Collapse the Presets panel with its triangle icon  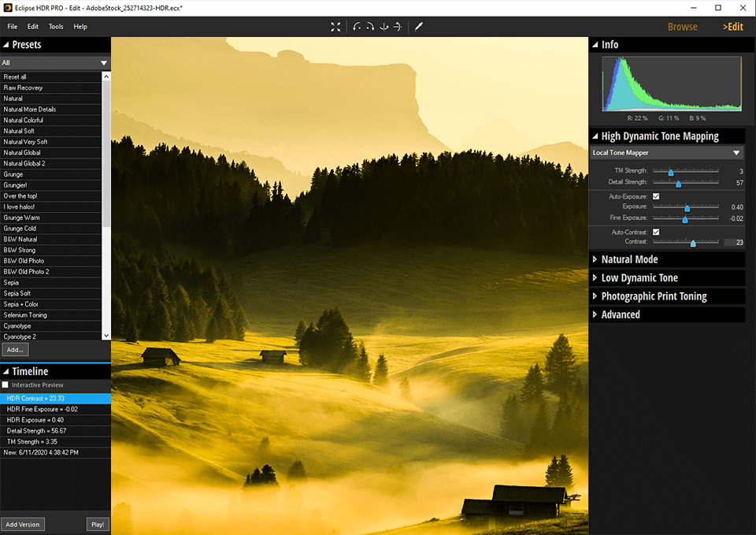(x=6, y=45)
